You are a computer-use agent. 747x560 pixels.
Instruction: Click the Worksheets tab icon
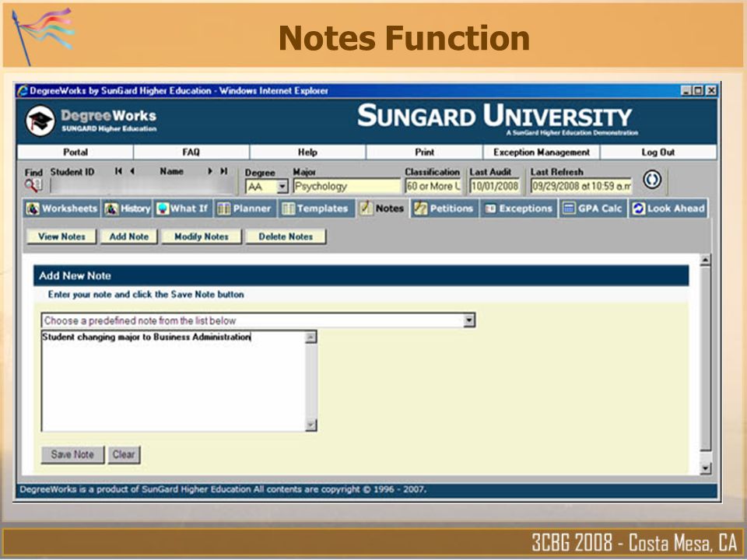(x=33, y=208)
